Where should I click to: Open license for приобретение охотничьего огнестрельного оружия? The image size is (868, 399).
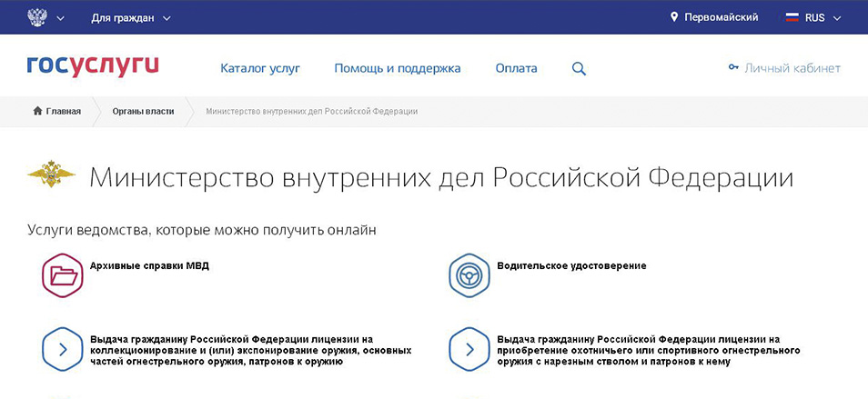click(x=648, y=350)
